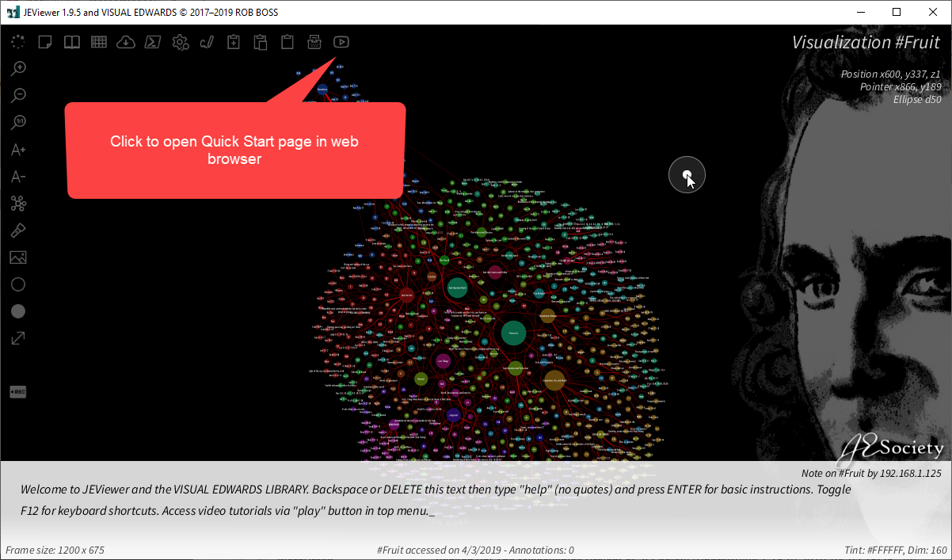Click the welcome note text area
Screen dimensions: 952x560
[x=436, y=501]
